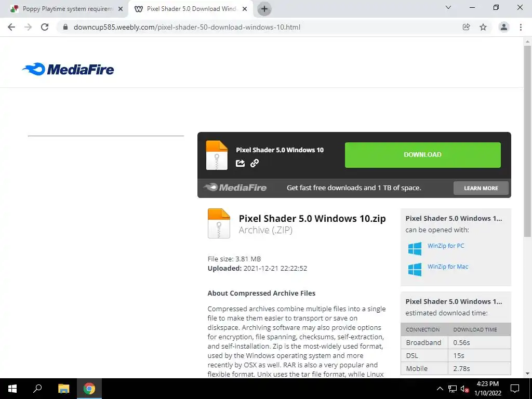
Task: Click the Mobile connection row
Action: (x=456, y=368)
